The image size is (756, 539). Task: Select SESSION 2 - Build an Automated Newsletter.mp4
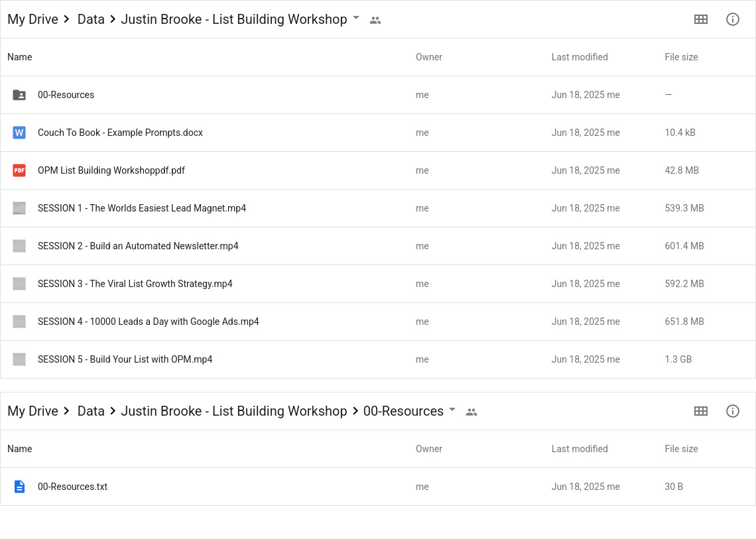[x=138, y=246]
